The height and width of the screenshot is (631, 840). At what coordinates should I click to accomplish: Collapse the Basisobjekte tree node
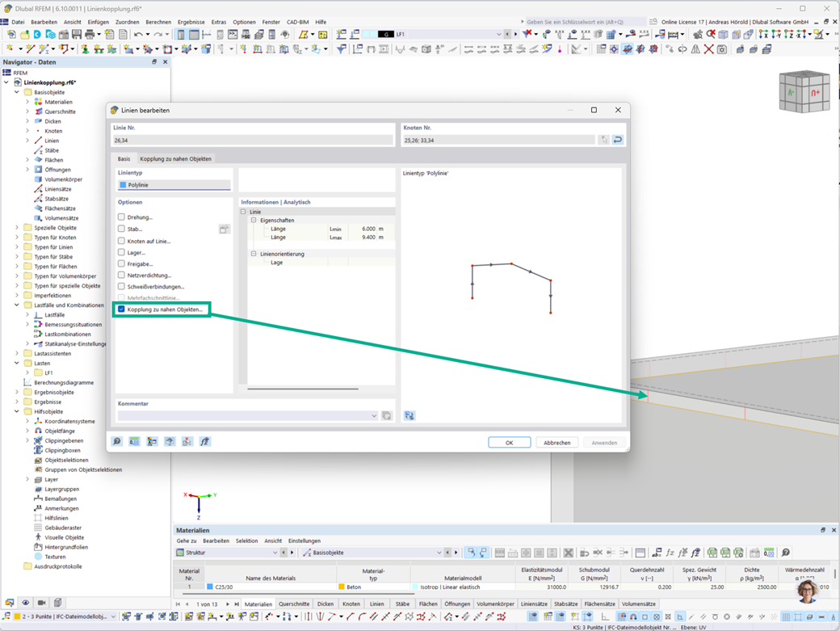17,92
